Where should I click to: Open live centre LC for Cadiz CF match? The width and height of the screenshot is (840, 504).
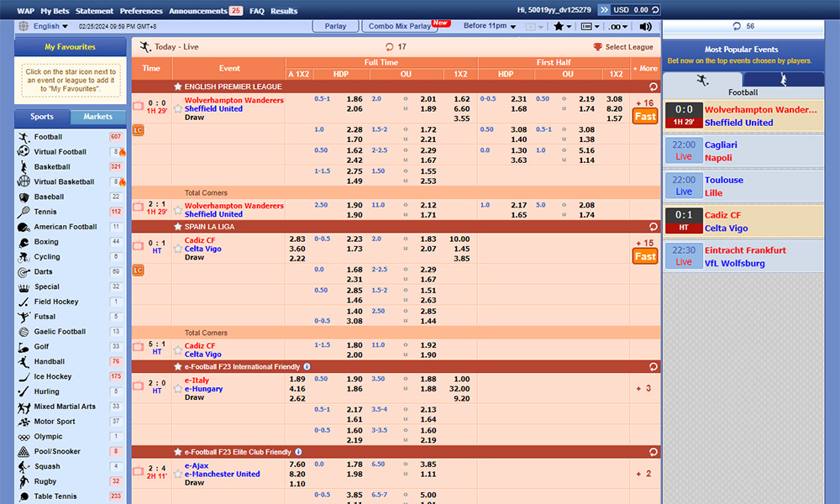[139, 270]
